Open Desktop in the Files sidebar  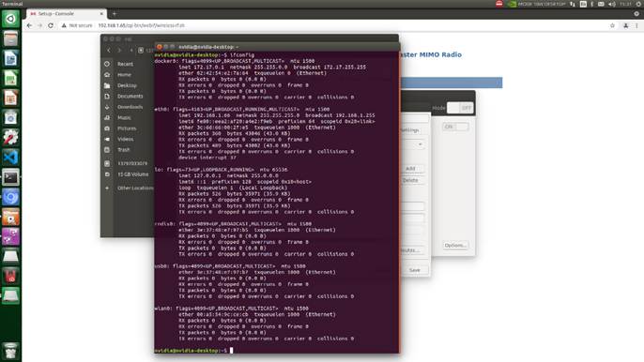127,85
